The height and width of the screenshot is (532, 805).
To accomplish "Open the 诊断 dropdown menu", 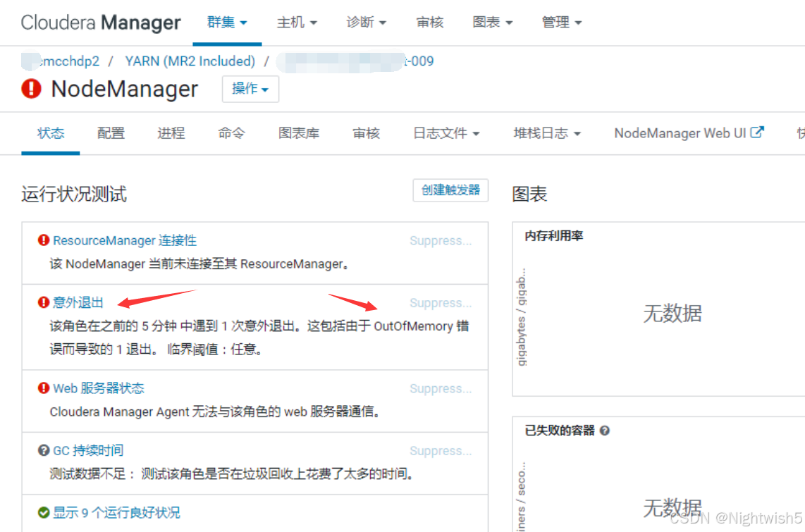I will click(366, 22).
